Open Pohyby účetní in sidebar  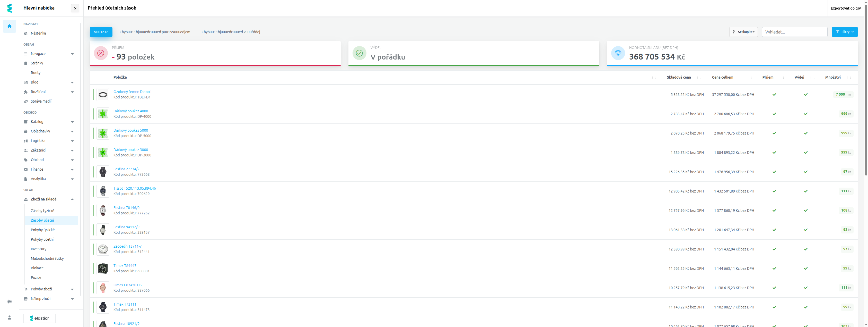click(42, 240)
